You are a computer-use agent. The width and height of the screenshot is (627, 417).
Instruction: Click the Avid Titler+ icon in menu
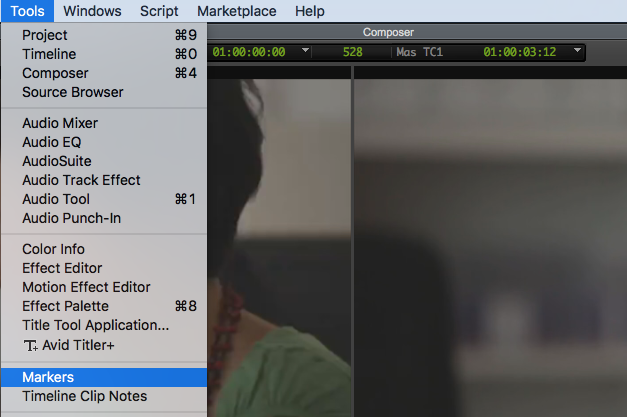pos(29,345)
